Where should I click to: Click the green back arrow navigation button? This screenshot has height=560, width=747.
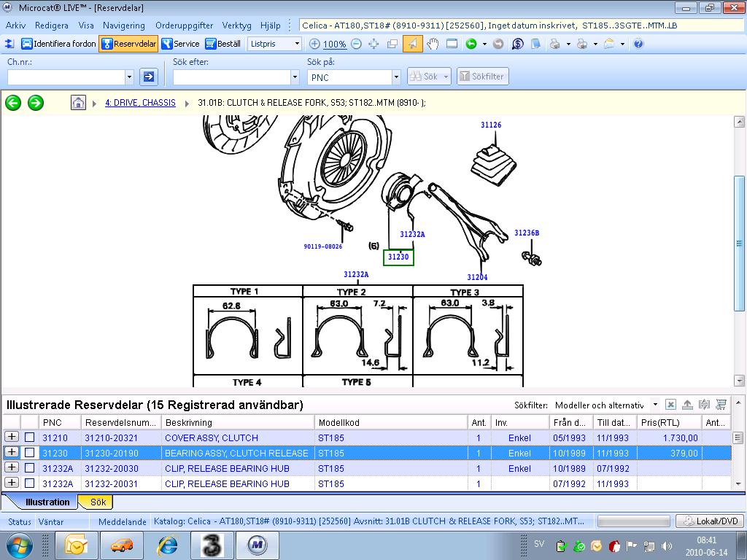(x=13, y=102)
